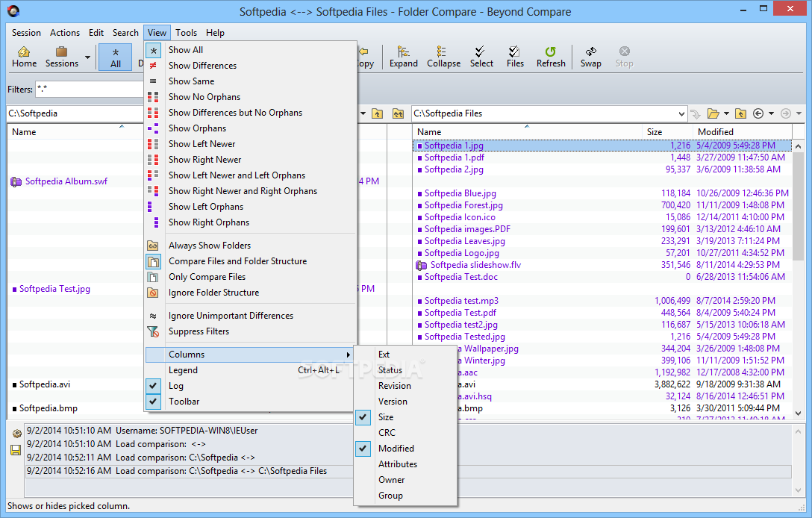Viewport: 812px width, 518px height.
Task: Uncheck the Modified column
Action: point(405,449)
